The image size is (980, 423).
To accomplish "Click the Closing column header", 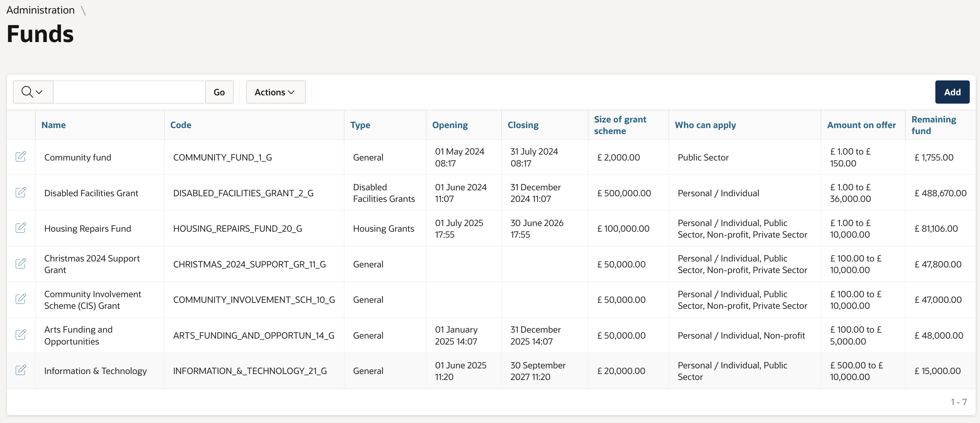I will 523,125.
